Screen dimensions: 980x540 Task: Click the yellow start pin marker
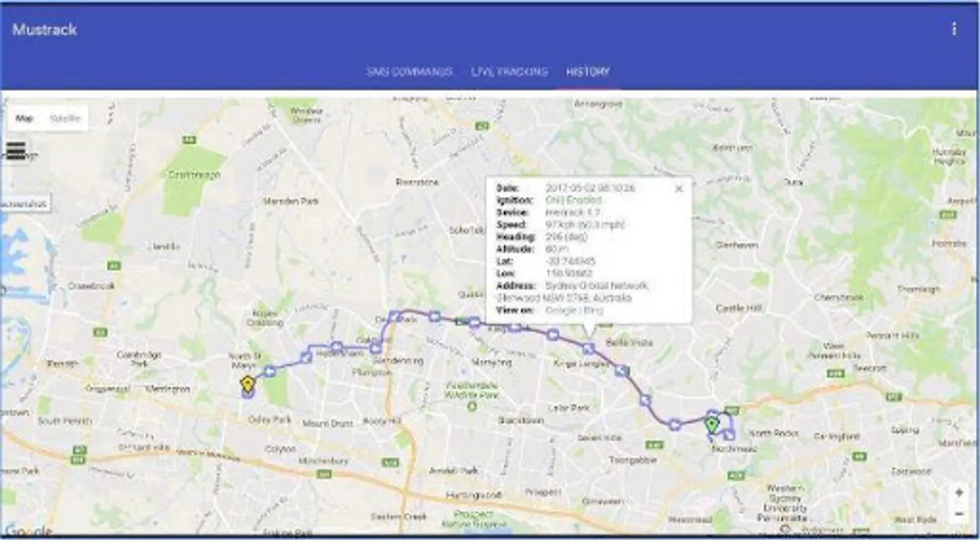pyautogui.click(x=247, y=385)
